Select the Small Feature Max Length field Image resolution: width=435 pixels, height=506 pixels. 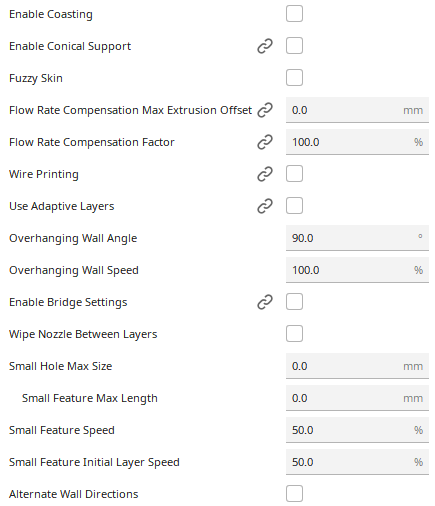(357, 398)
